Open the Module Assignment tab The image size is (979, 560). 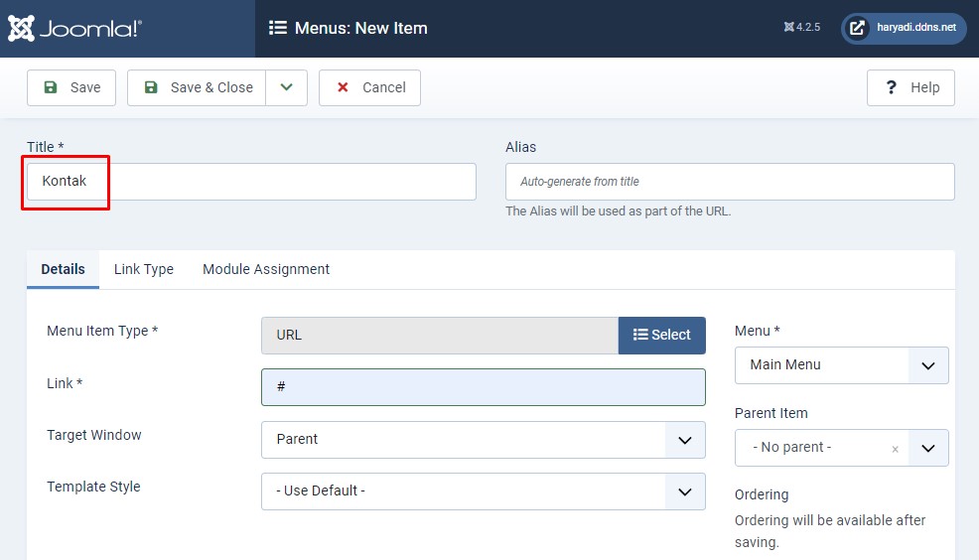coord(266,269)
